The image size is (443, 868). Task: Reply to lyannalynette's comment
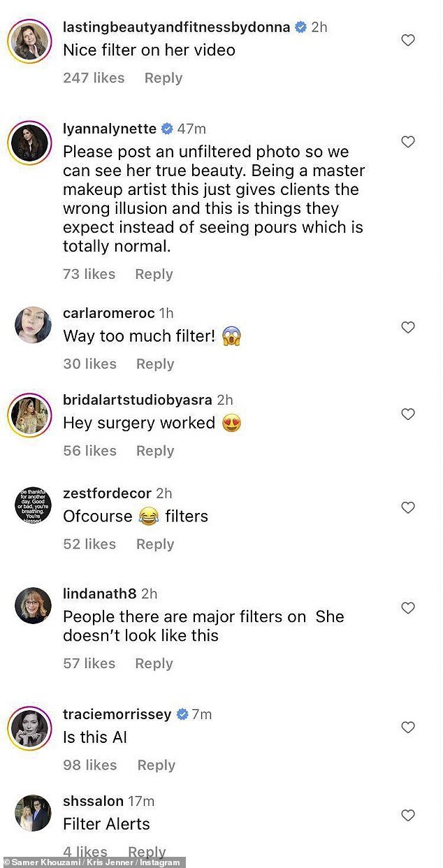tap(154, 274)
